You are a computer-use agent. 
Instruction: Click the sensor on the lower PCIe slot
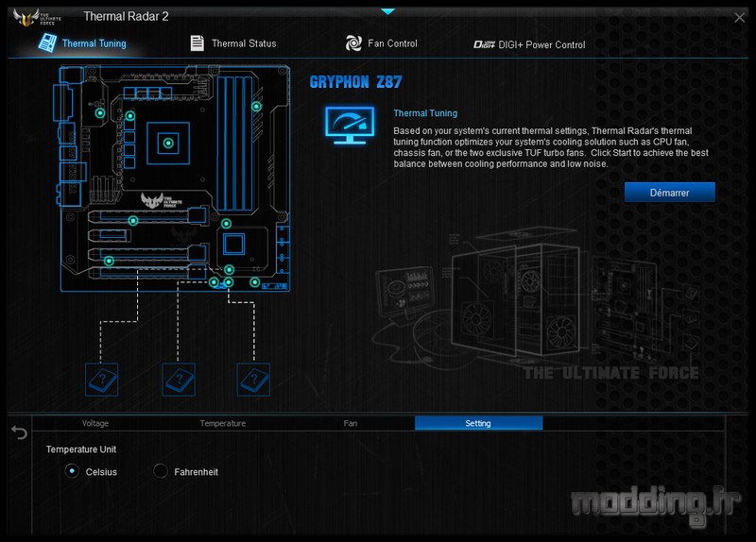coord(109,262)
